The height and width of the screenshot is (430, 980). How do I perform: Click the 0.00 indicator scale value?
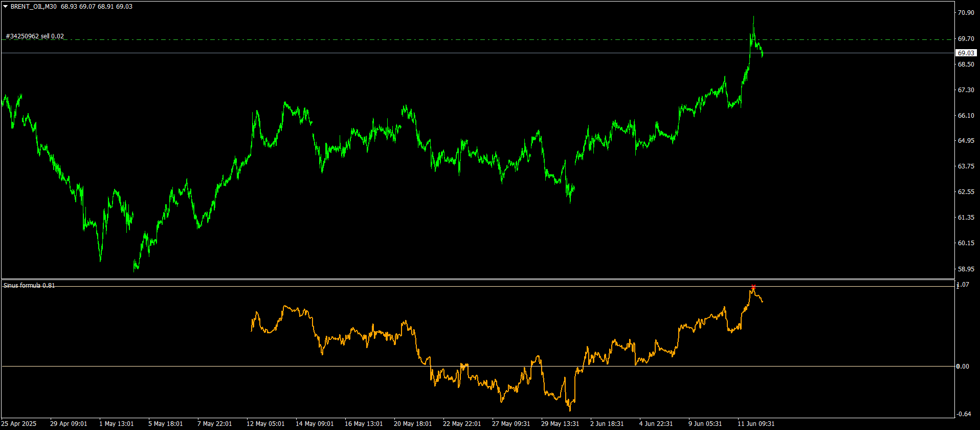pos(963,367)
